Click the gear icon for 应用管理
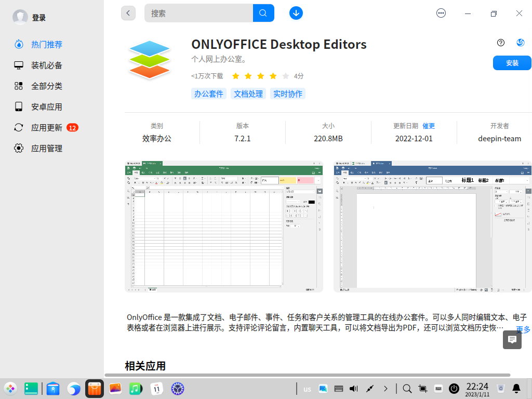 [19, 148]
